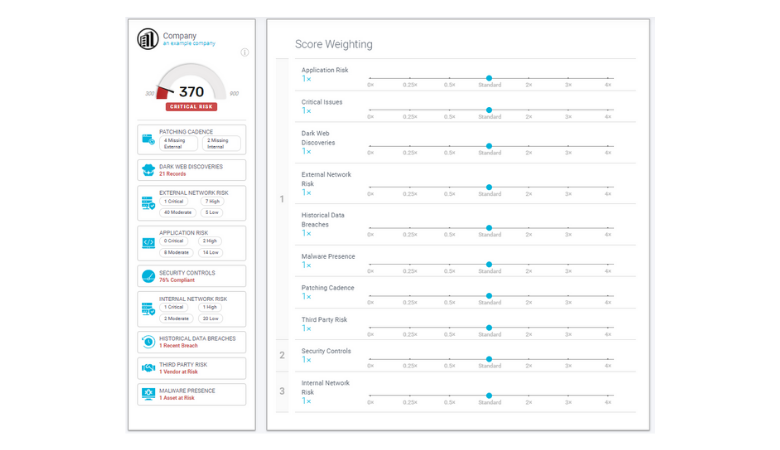Select Application Risk '2 High' pill

coord(210,241)
